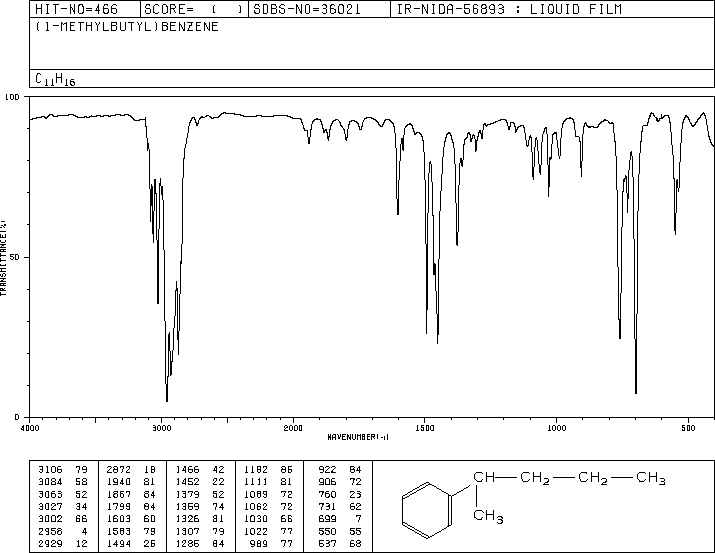Click the 3000 wavenumber axis label
Image resolution: width=715 pixels, height=553 pixels.
point(161,428)
